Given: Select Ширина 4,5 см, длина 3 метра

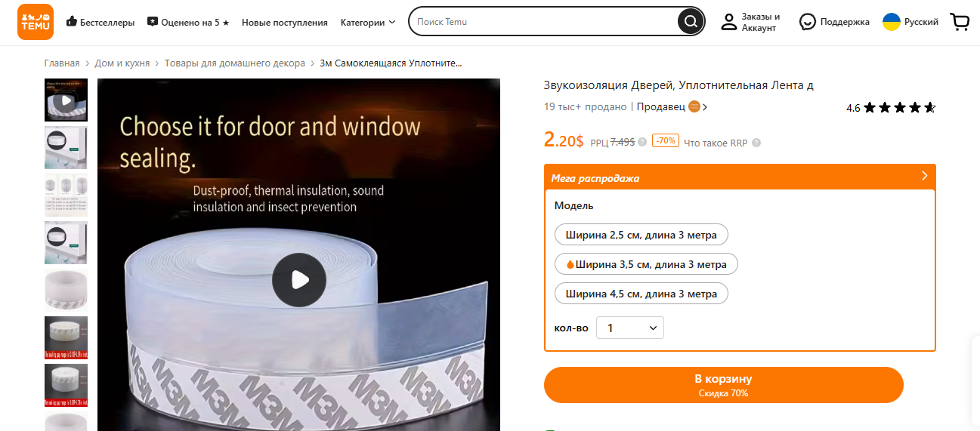Looking at the screenshot, I should coord(641,294).
